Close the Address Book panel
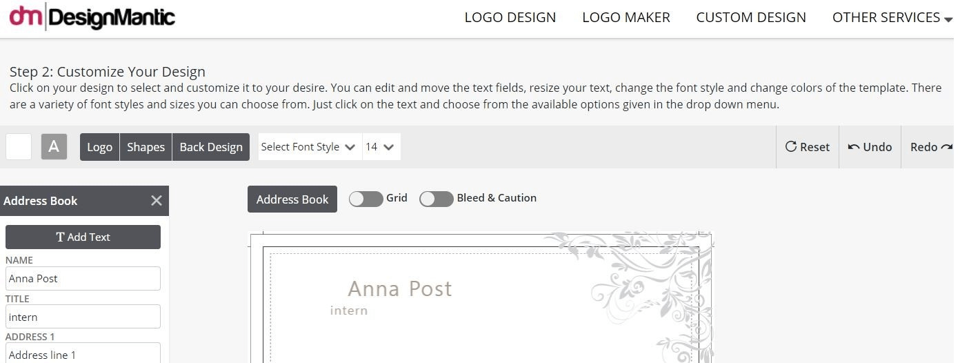The width and height of the screenshot is (980, 363). (157, 201)
